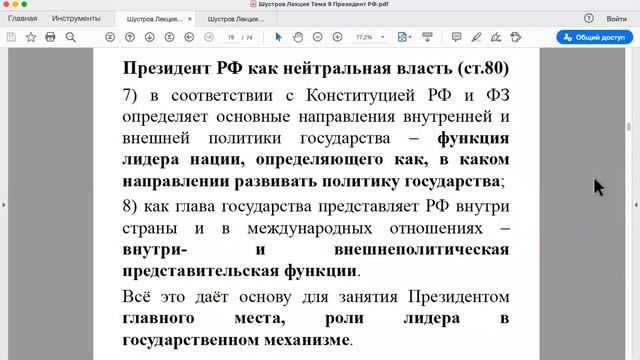The image size is (640, 360).
Task: Click the Zoom in plus icon
Action: pyautogui.click(x=338, y=37)
